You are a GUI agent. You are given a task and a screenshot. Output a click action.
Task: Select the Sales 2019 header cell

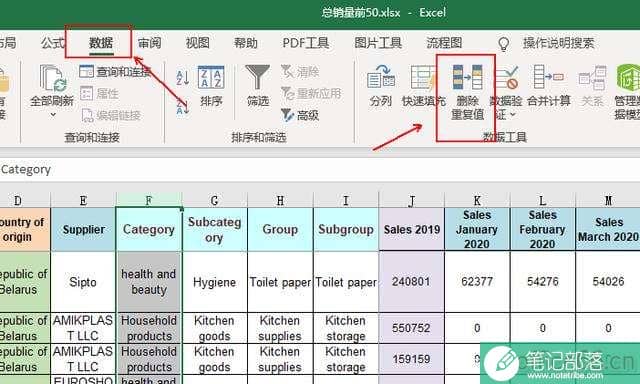coord(411,229)
